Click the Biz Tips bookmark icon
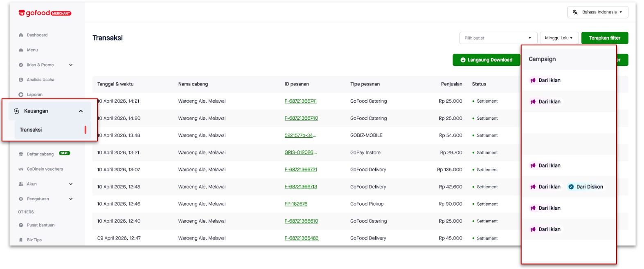 (x=21, y=240)
